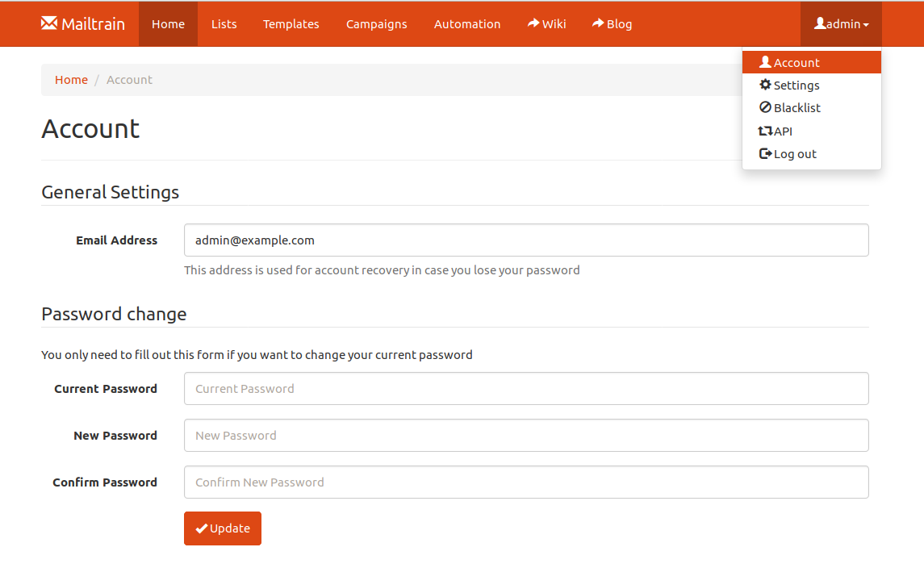The width and height of the screenshot is (924, 568).
Task: Click the Account page heading
Action: pos(90,128)
